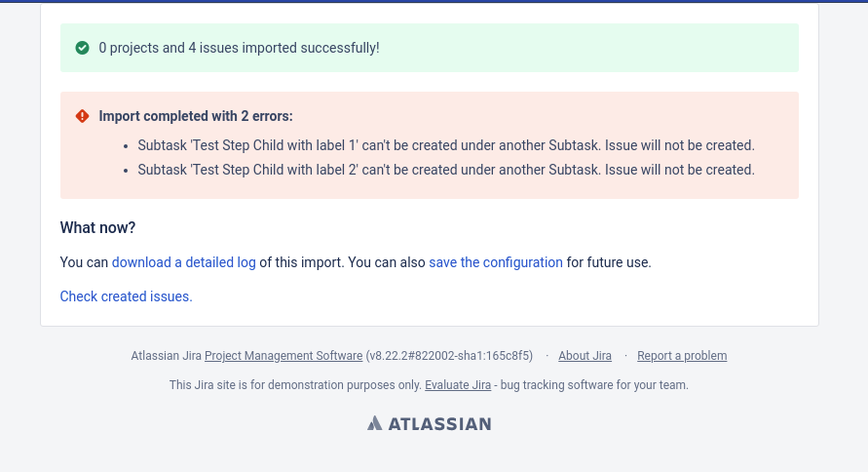This screenshot has width=868, height=472.
Task: Click the Atlassian Jira footer text
Action: click(x=166, y=356)
